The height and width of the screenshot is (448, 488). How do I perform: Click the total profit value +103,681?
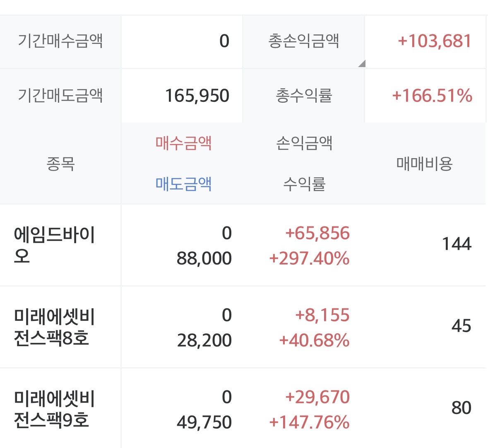point(434,41)
